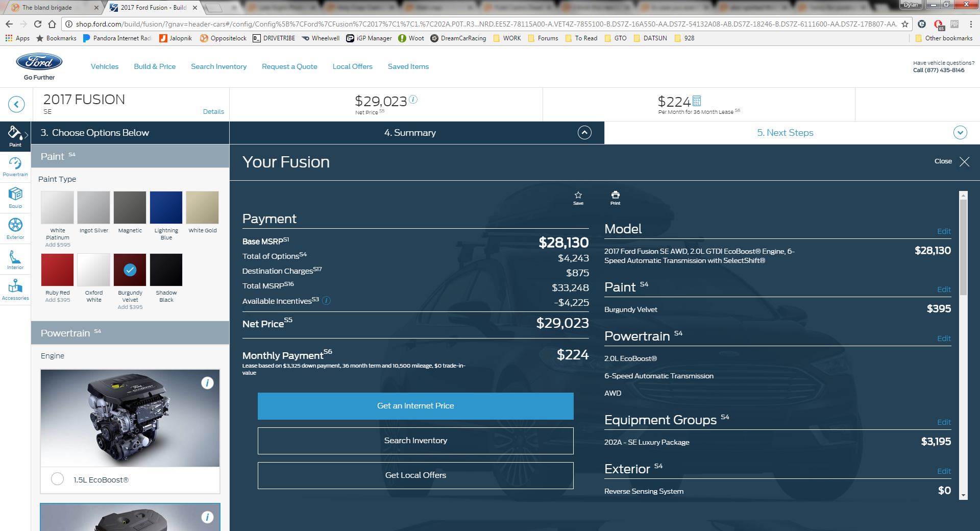Expand the 5. Next Steps chevron
The width and height of the screenshot is (980, 531).
click(960, 133)
